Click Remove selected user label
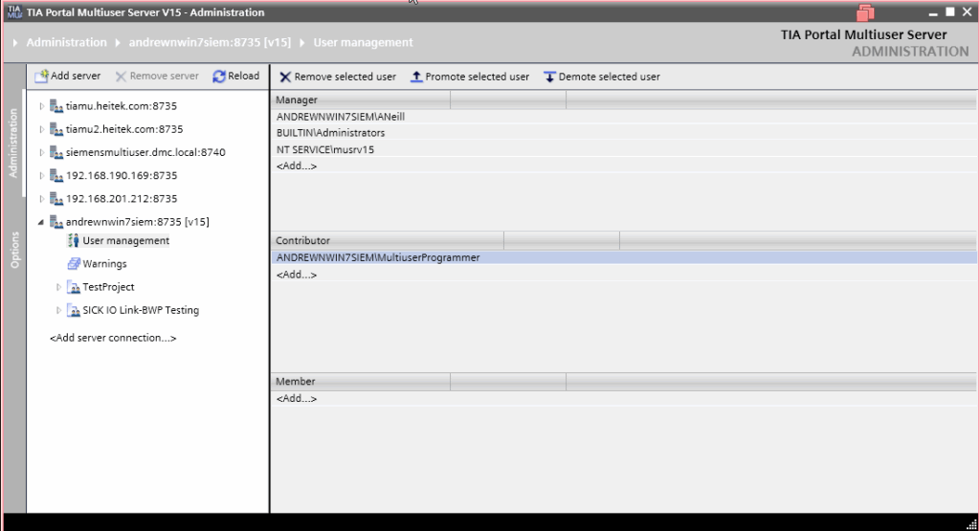Viewport: 980px width, 531px height. pyautogui.click(x=345, y=77)
